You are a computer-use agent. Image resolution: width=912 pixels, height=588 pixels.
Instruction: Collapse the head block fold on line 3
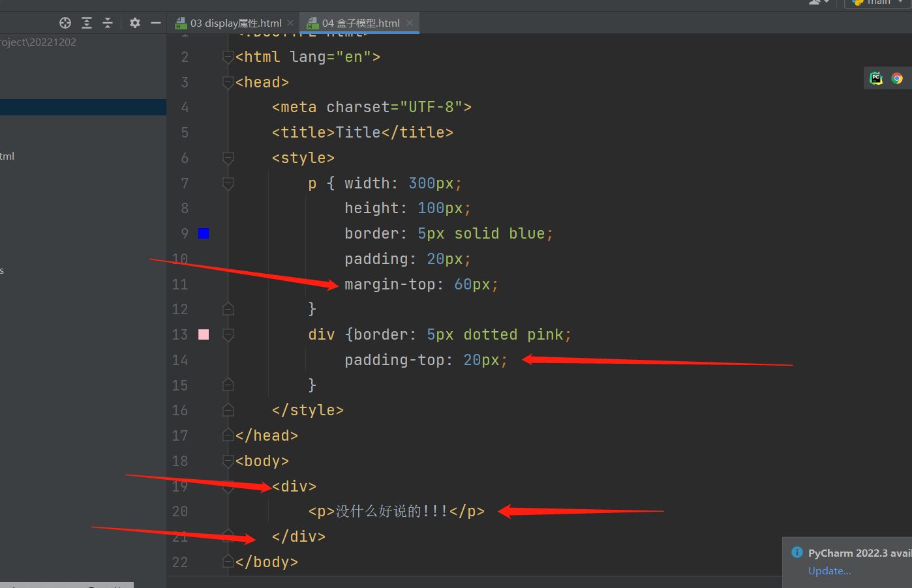pyautogui.click(x=228, y=82)
